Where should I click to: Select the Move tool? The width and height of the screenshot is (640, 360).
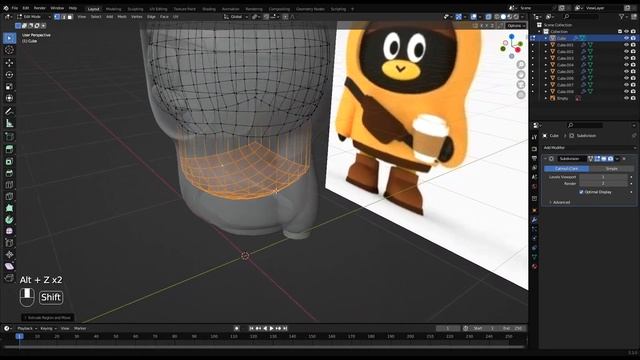click(x=9, y=63)
